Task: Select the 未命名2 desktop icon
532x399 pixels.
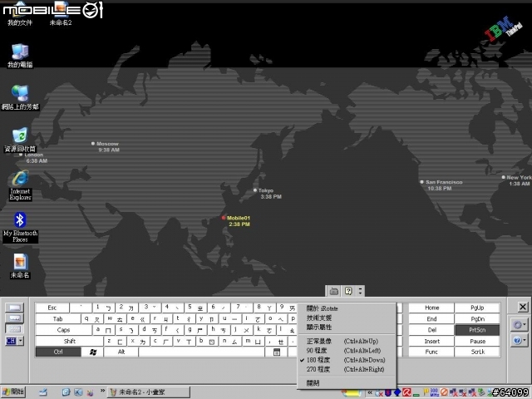Action: coord(61,14)
